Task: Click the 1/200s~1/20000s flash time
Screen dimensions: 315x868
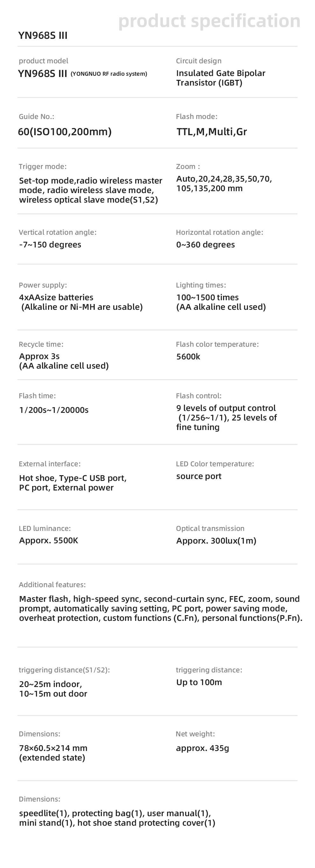Action: click(54, 410)
